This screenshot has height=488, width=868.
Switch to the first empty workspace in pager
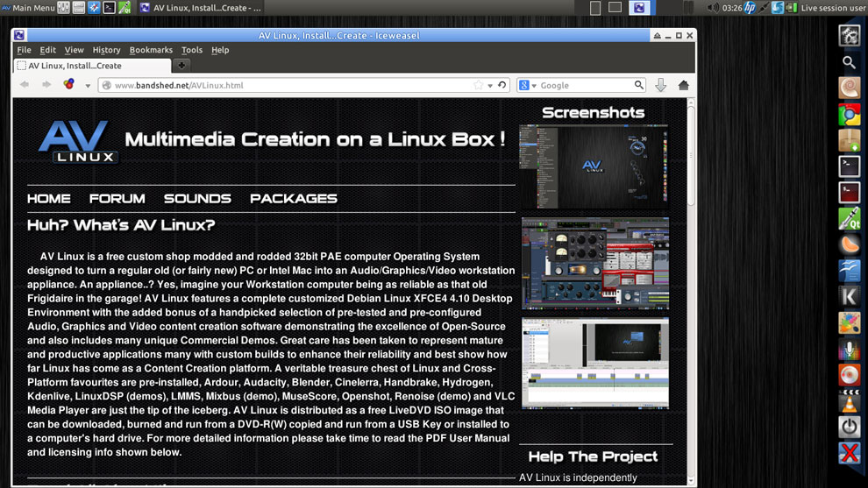(x=595, y=8)
